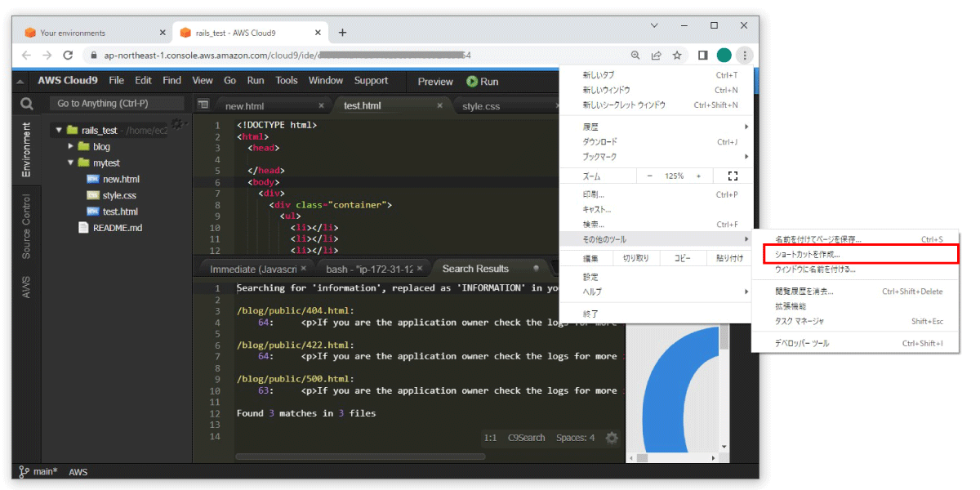Toggle the Environment side panel

[26, 149]
